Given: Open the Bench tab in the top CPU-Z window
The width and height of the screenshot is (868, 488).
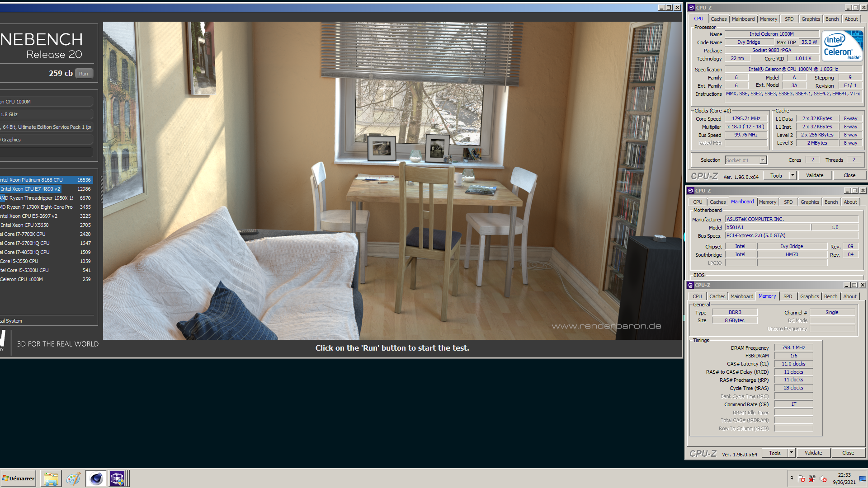Looking at the screenshot, I should coord(832,19).
